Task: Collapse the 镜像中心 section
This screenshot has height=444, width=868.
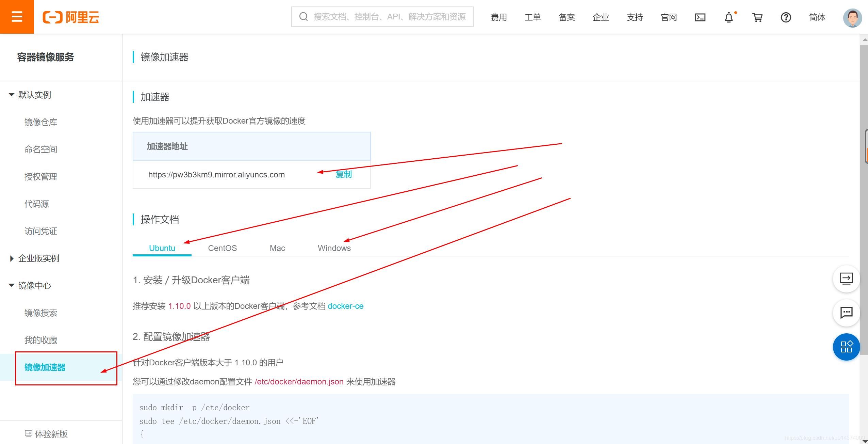Action: 11,285
